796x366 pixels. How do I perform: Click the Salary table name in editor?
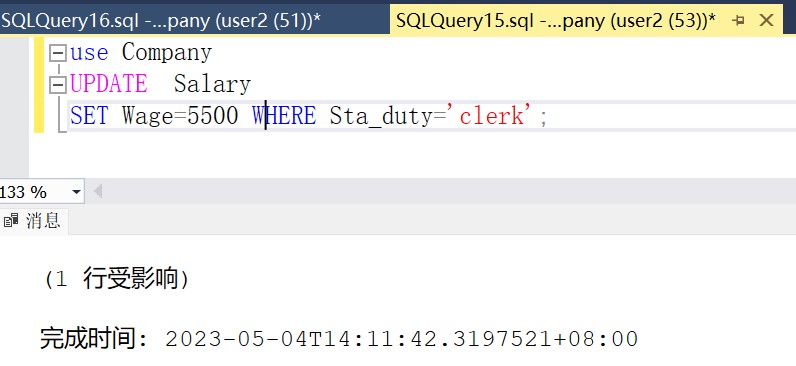(213, 84)
